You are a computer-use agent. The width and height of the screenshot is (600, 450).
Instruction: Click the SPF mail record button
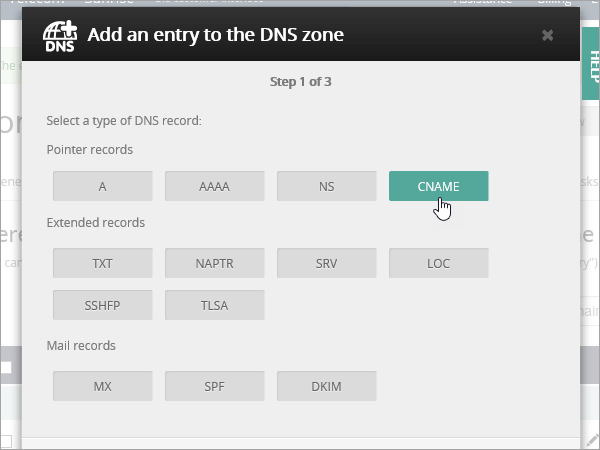click(214, 385)
